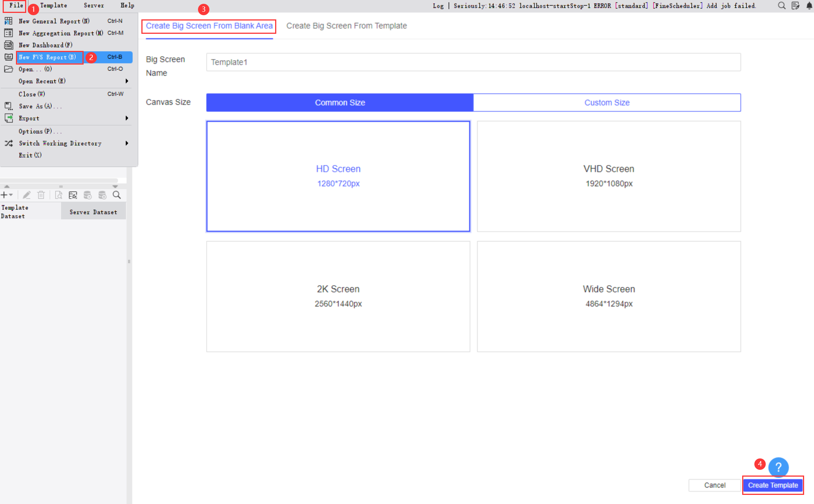Edit the selected dataset with the pencil icon
This screenshot has height=504, width=814.
tap(27, 195)
